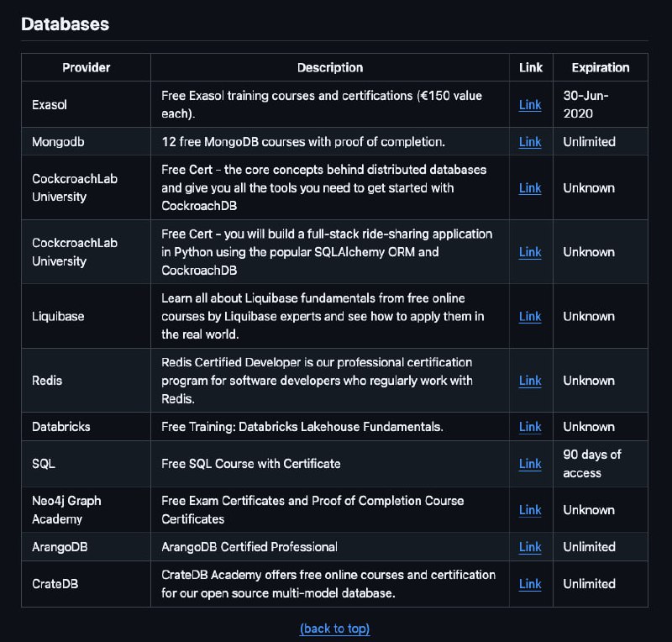Click the Databases section heading
The width and height of the screenshot is (672, 642).
point(65,24)
